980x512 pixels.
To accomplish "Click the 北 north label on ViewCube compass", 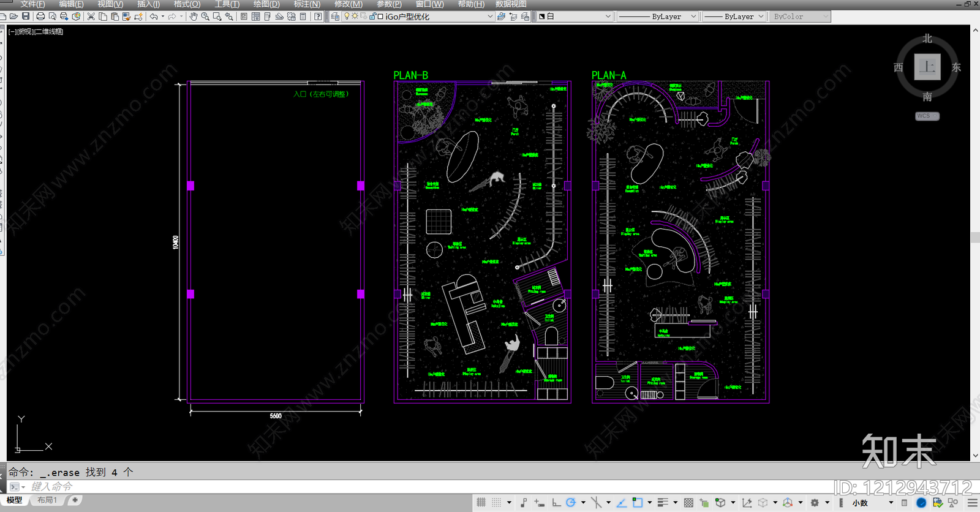I will [927, 39].
